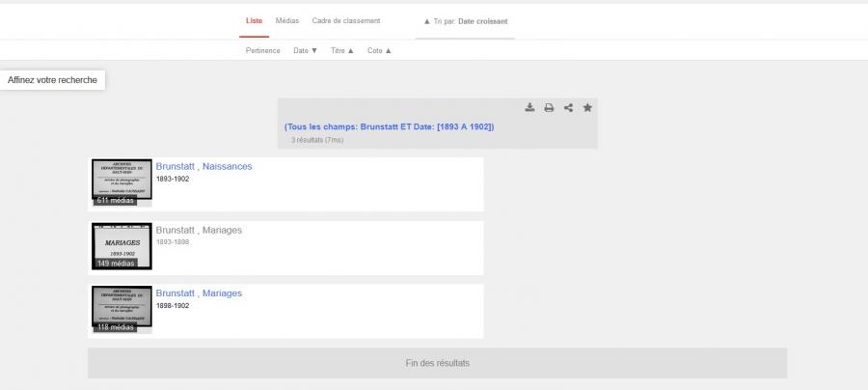Open the Mariages thumbnail with 149 médias
Viewport: 868px width, 390px height.
[122, 246]
